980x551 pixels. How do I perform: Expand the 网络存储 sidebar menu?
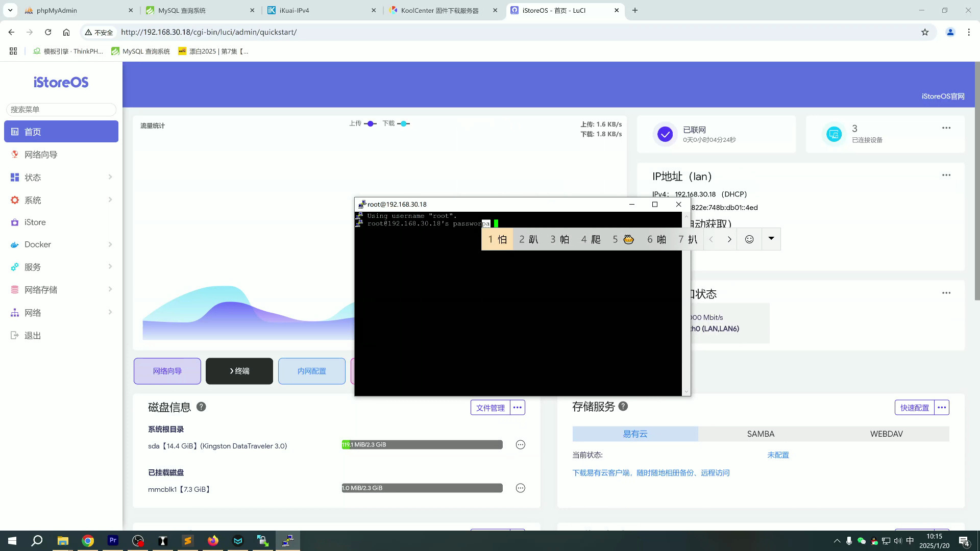pyautogui.click(x=61, y=289)
